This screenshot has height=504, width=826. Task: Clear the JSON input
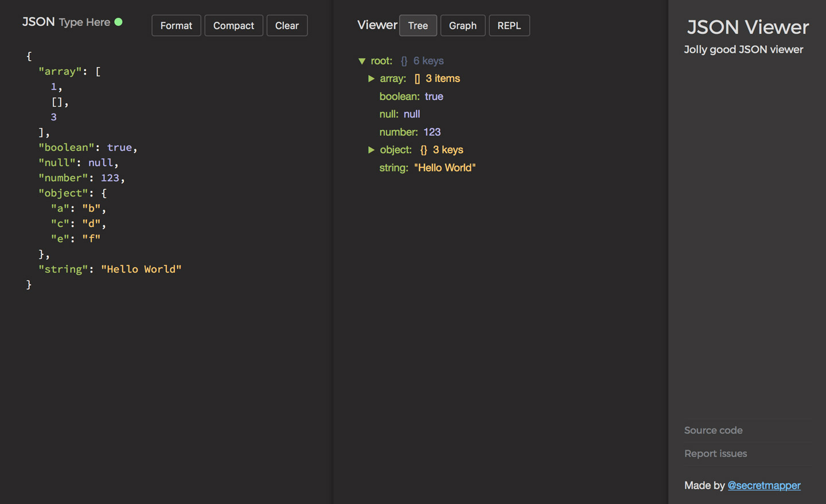pyautogui.click(x=287, y=25)
